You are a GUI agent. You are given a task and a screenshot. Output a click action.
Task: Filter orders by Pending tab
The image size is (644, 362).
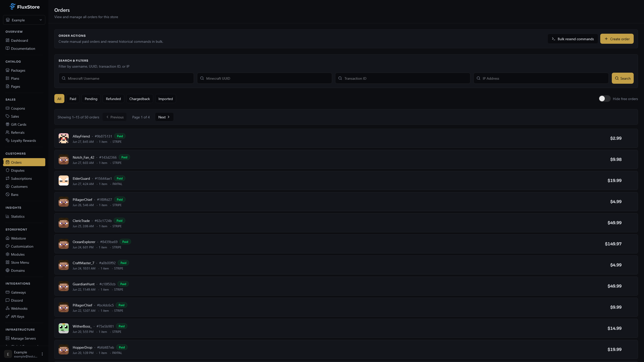click(x=91, y=99)
